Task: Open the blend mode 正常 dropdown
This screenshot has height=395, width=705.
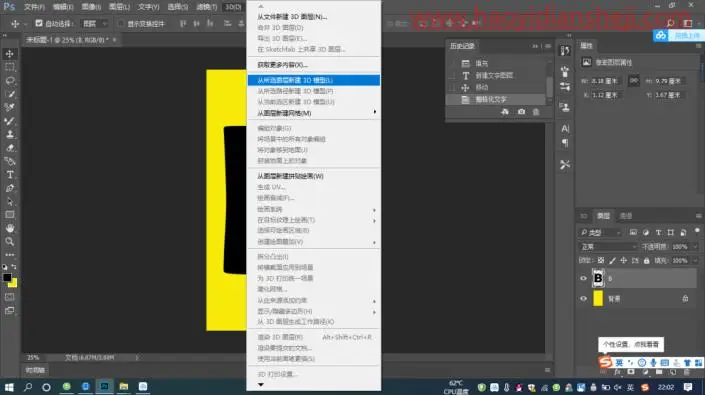Action: pyautogui.click(x=608, y=247)
